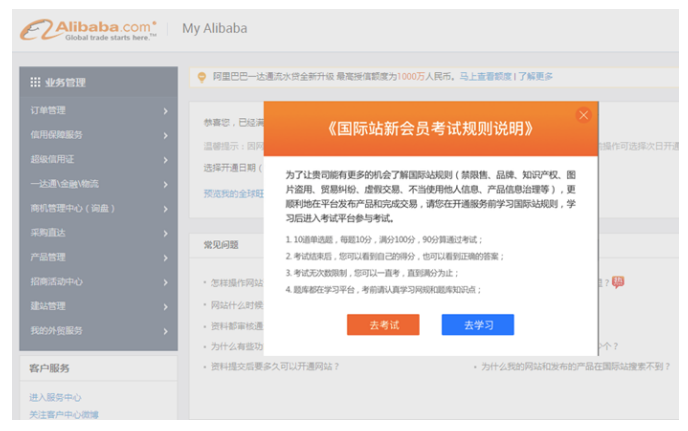Expand the 采购直达 chevron arrow
Image resolution: width=688 pixels, height=431 pixels.
(x=165, y=233)
